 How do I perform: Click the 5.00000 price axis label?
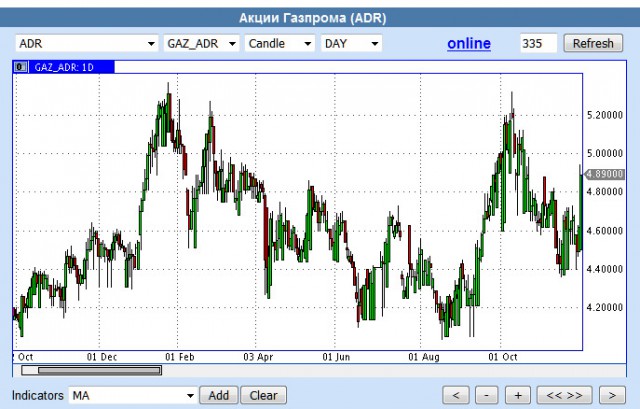click(x=605, y=153)
